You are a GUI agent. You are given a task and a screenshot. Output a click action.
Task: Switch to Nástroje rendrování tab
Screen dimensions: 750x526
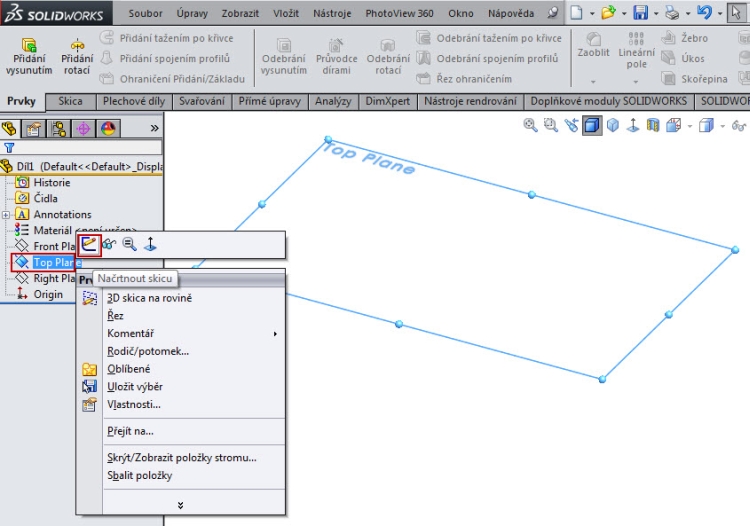[x=470, y=101]
